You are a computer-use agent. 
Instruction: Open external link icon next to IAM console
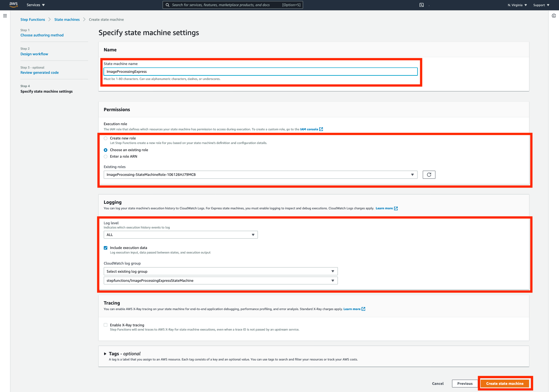pos(321,129)
